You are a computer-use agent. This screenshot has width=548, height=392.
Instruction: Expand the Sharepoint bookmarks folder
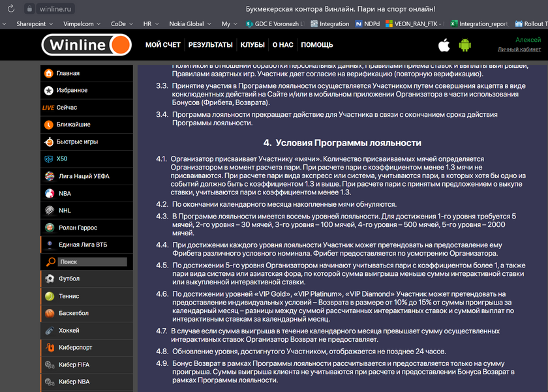(x=34, y=23)
